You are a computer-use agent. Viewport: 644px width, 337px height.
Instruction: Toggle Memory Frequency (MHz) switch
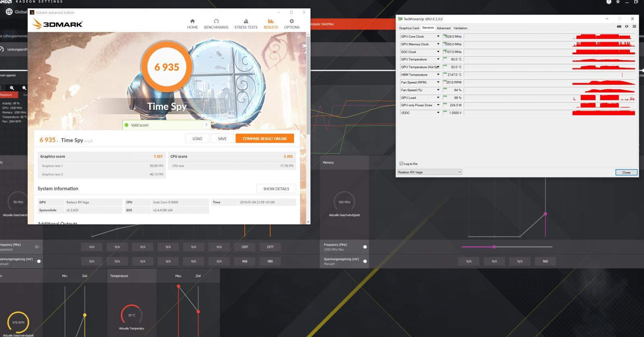pos(365,247)
